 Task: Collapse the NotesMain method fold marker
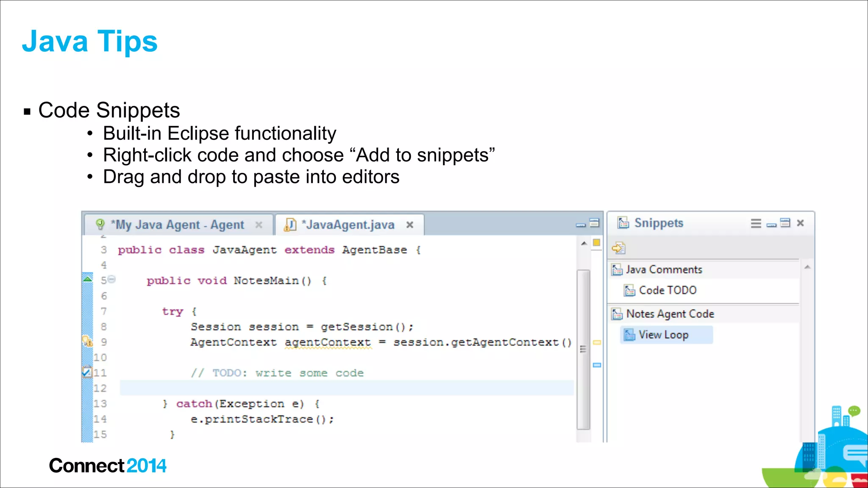[111, 279]
